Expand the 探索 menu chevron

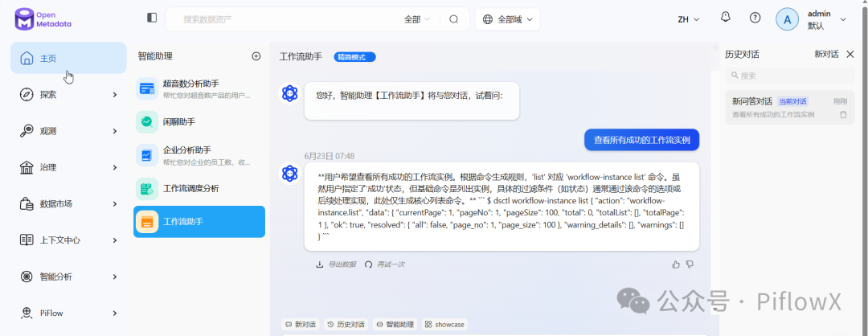coord(115,95)
